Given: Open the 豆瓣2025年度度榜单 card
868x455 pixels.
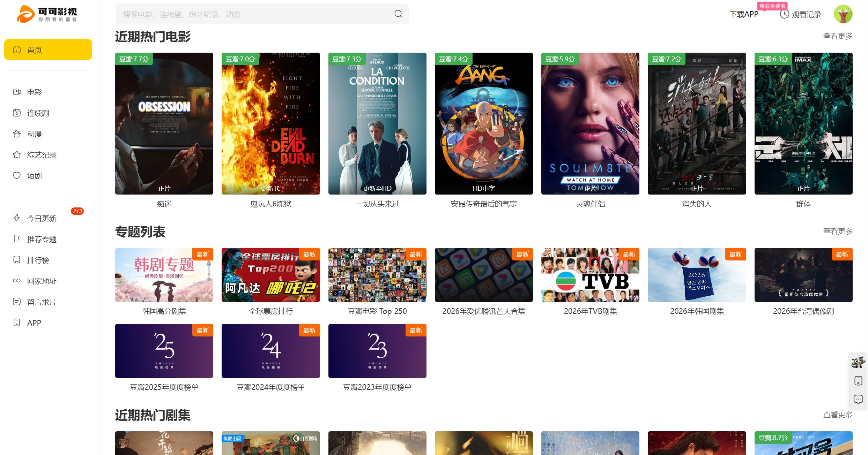Looking at the screenshot, I should click(x=164, y=351).
